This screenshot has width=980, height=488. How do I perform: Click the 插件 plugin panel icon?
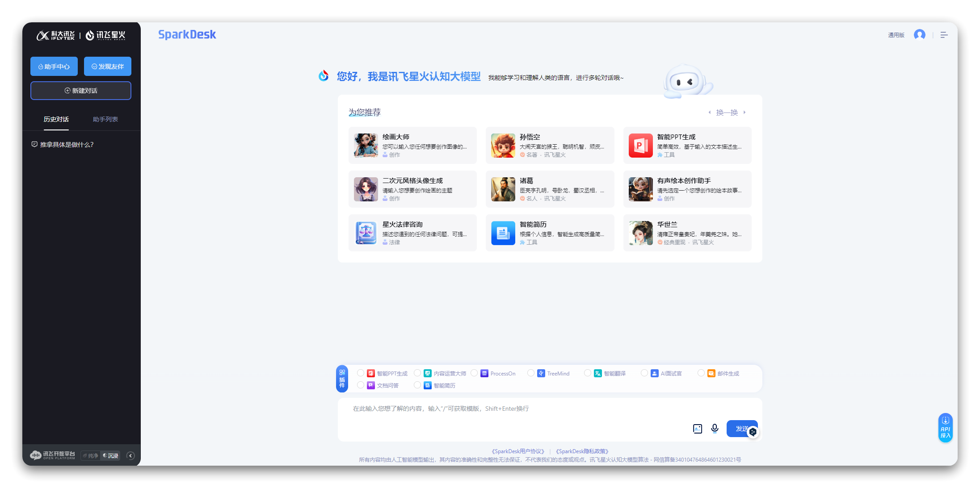coord(342,379)
